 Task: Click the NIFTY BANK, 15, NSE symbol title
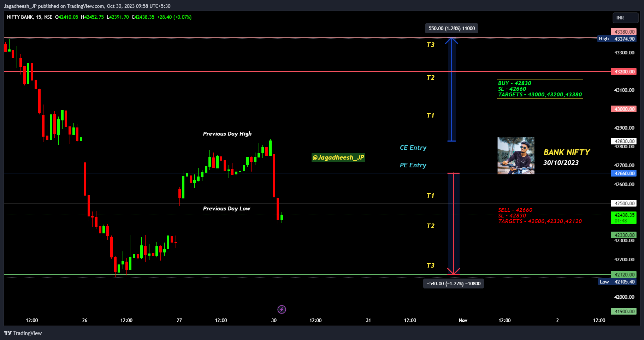(x=30, y=17)
